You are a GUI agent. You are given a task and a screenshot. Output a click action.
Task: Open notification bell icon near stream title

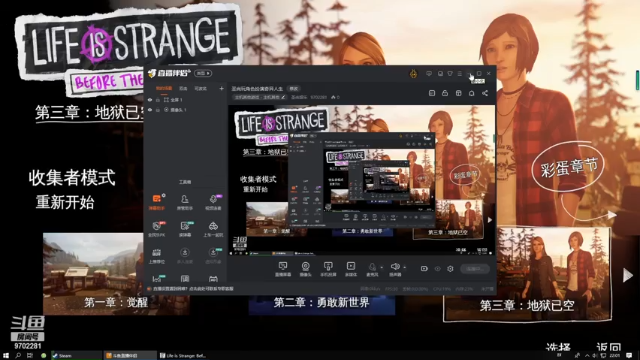pyautogui.click(x=471, y=93)
